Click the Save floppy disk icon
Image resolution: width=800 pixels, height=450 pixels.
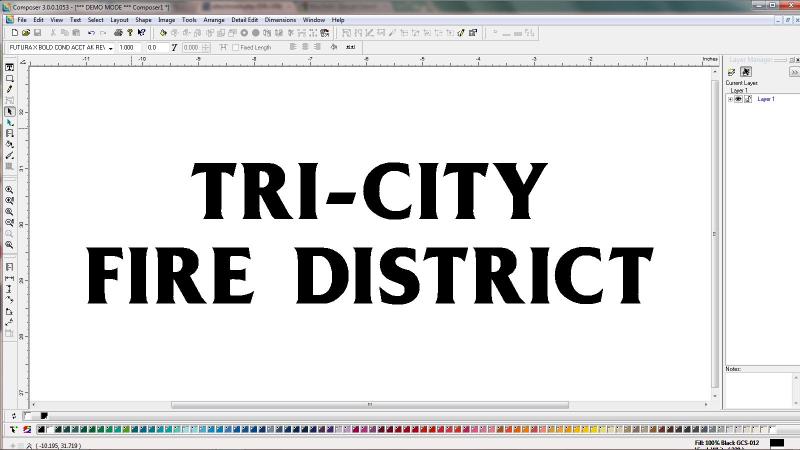(x=37, y=33)
